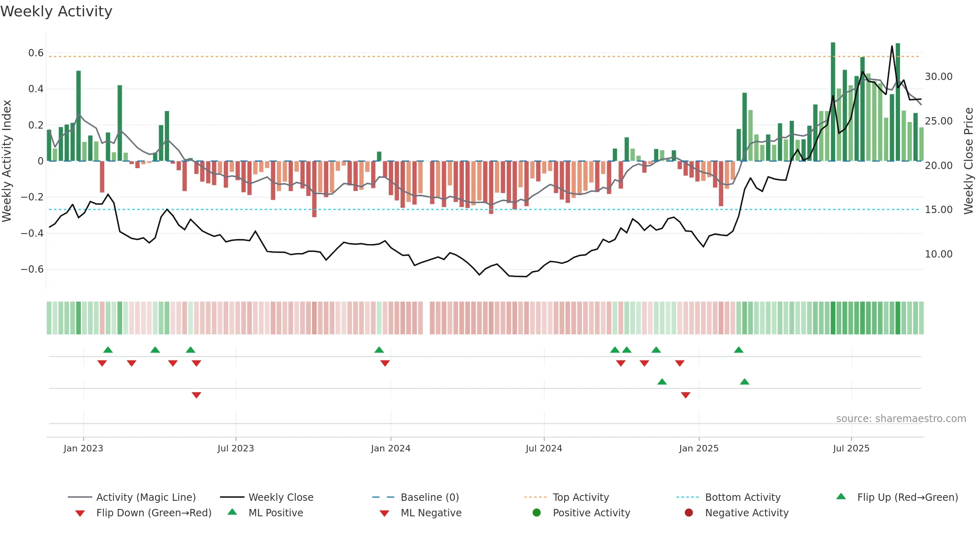980x551 pixels.
Task: Click the 10.00 price axis value
Action: [x=939, y=254]
